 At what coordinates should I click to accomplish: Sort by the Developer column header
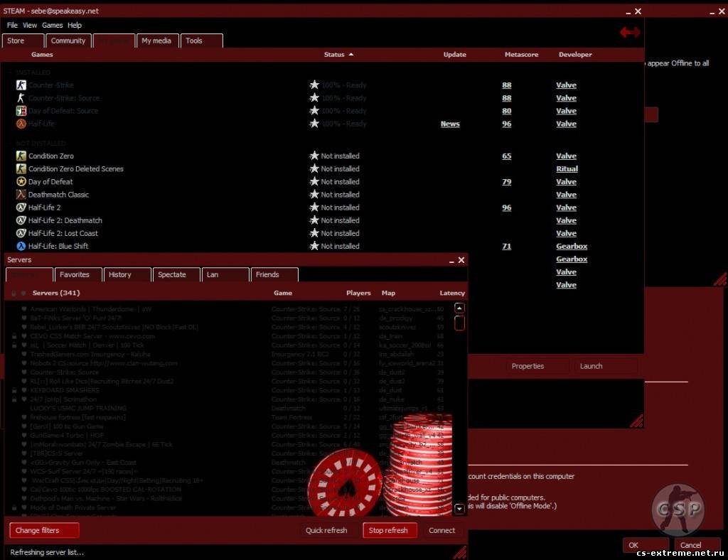(575, 54)
